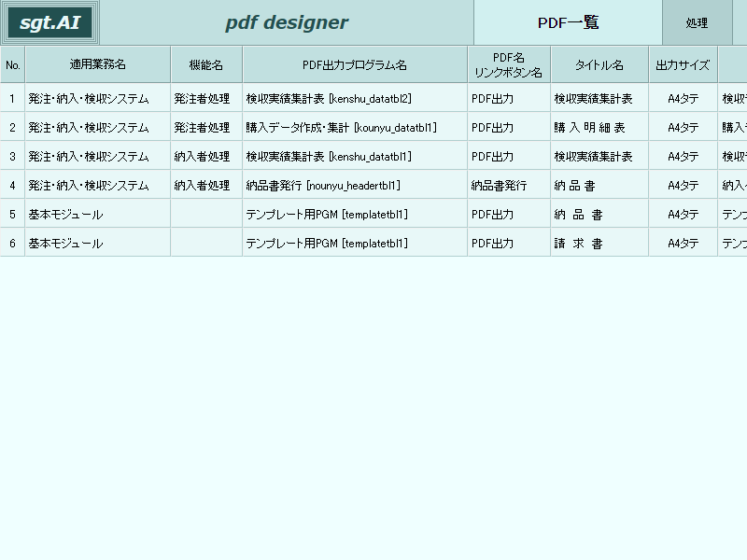Click the PDF出力プログラム名 column header
Viewport: 747px width, 560px height.
pos(355,64)
